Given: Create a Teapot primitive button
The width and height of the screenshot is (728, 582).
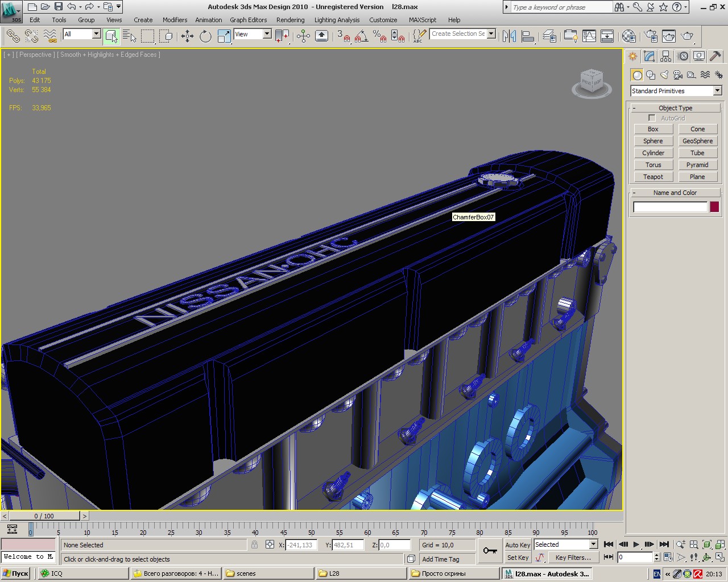Looking at the screenshot, I should [653, 177].
